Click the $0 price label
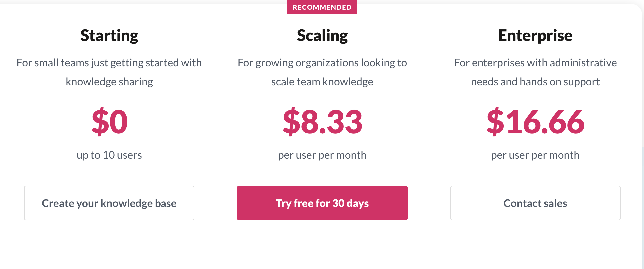This screenshot has height=269, width=644. [110, 122]
